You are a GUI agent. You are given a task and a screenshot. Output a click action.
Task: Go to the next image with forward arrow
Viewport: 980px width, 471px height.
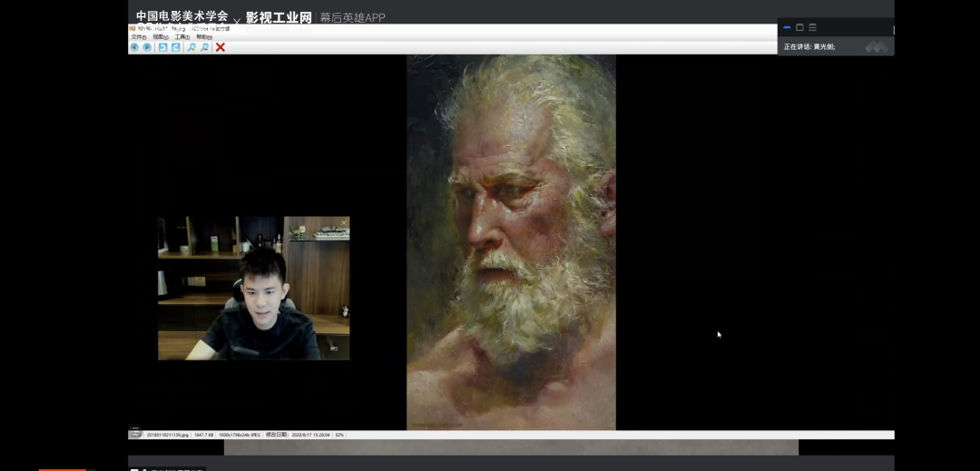[x=147, y=47]
